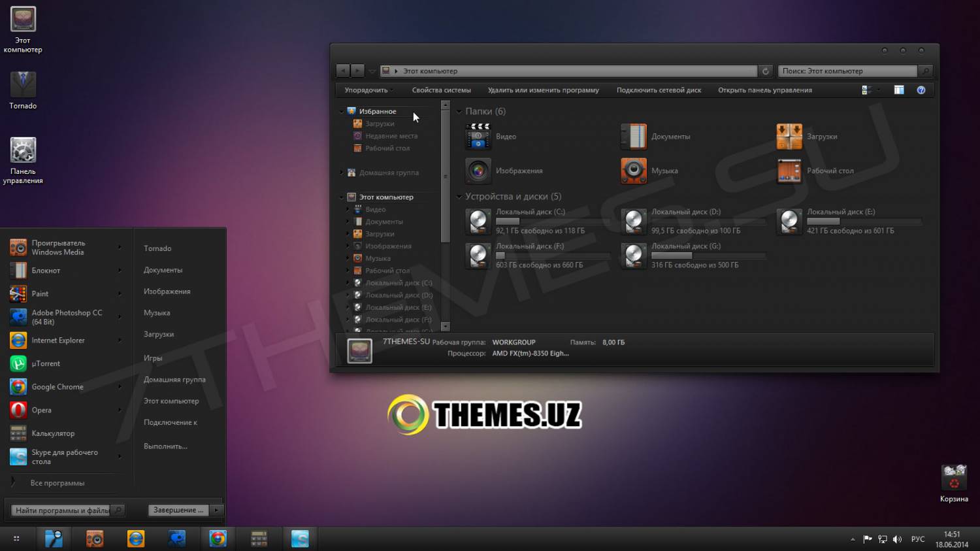
Task: Click the refresh button in address bar
Action: click(x=765, y=71)
